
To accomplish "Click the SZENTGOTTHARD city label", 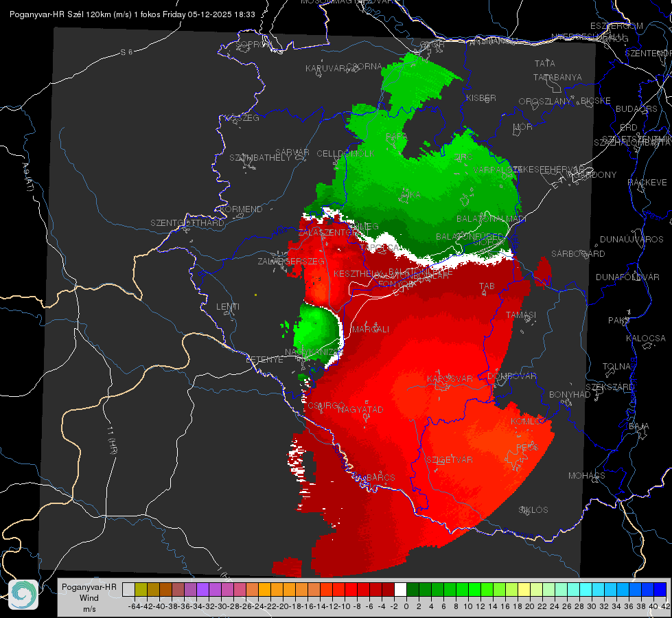I will click(187, 223).
